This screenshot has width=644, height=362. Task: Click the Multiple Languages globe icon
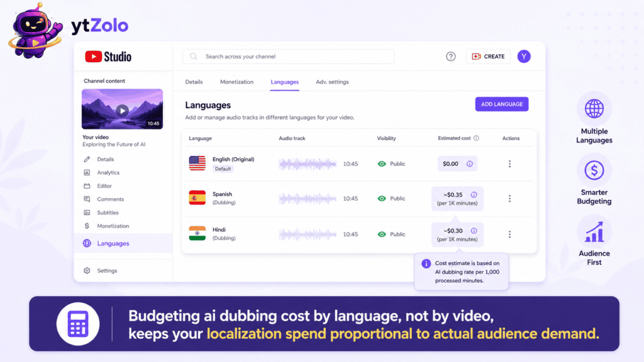594,109
